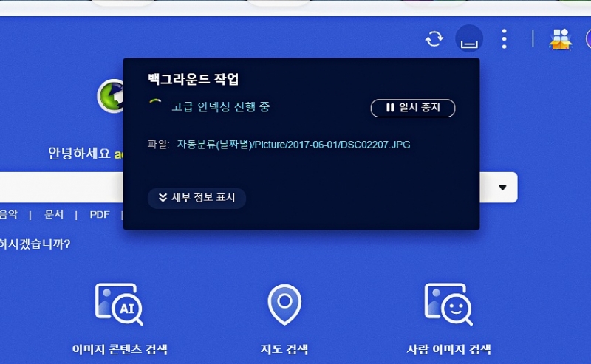Click the people image search icon

point(448,303)
